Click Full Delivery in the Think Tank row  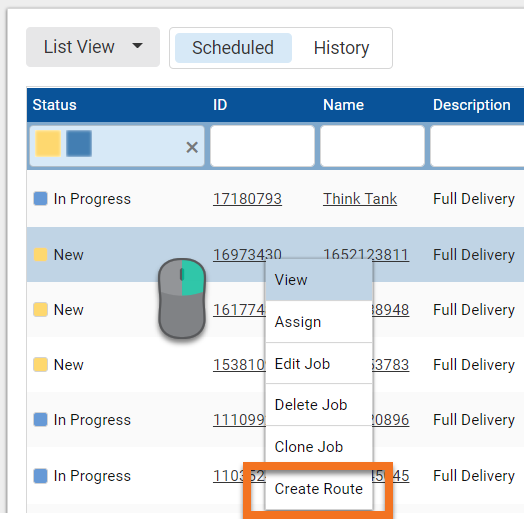[474, 199]
